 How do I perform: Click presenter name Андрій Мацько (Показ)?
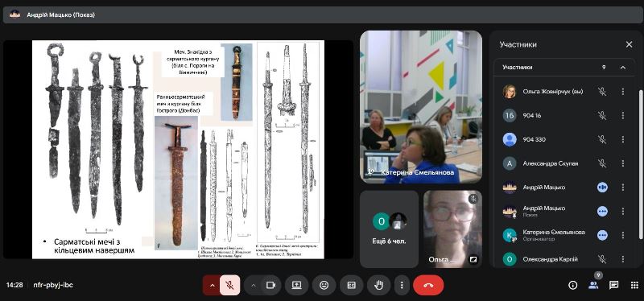[x=61, y=14]
